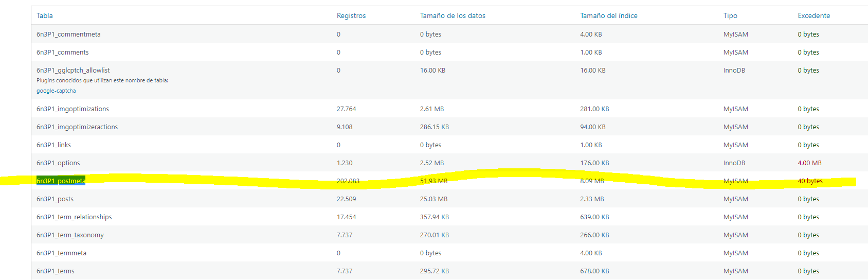
Task: Click MyISAM type in 6n3P1_posts row
Action: point(736,199)
